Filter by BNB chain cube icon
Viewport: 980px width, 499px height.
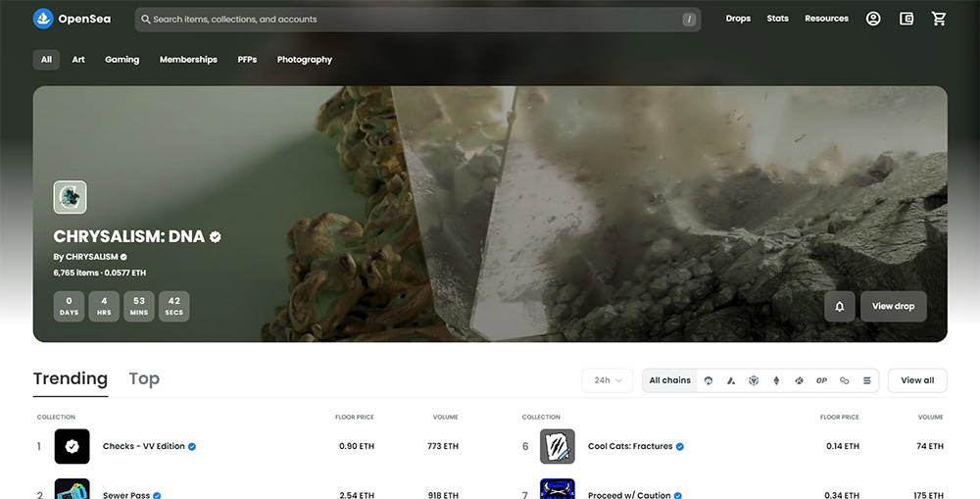coord(754,380)
